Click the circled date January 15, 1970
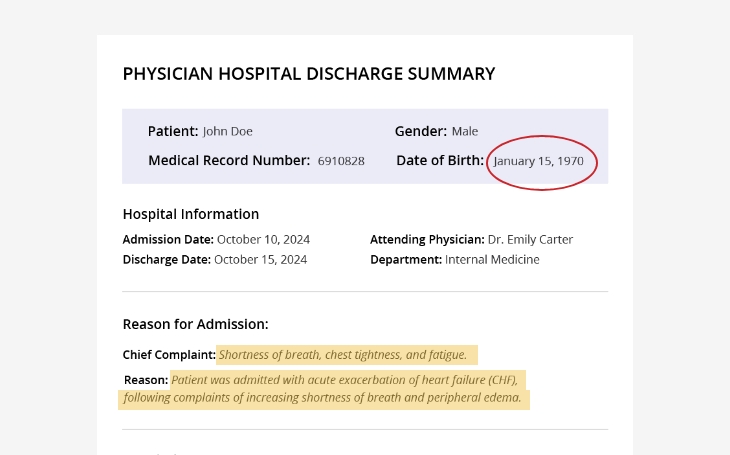This screenshot has height=455, width=730. click(x=541, y=161)
